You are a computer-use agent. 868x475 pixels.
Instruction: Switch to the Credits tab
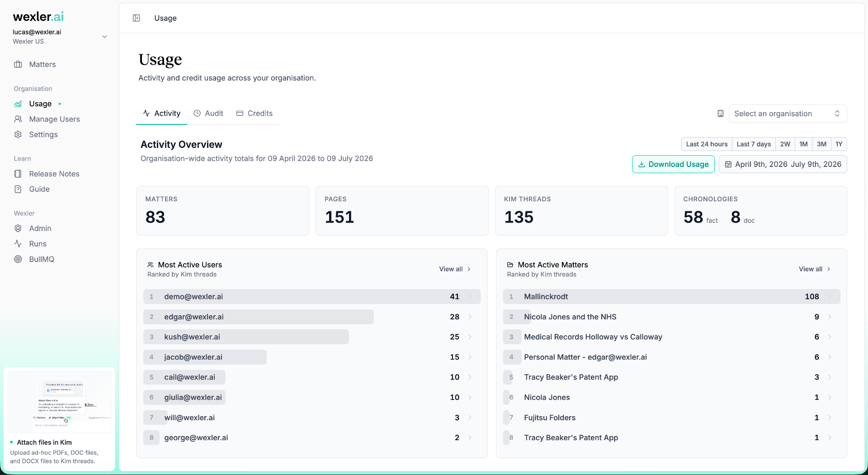pyautogui.click(x=255, y=113)
